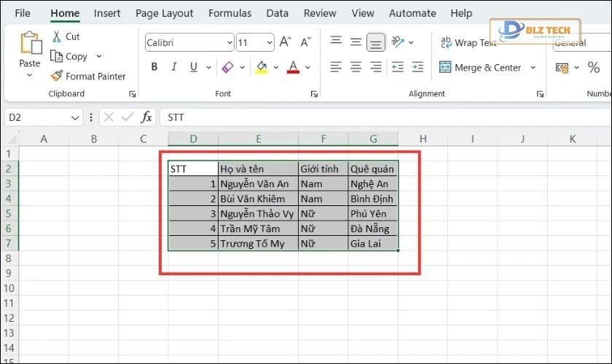Click the Insert Function fx icon
This screenshot has width=612, height=364.
point(146,117)
